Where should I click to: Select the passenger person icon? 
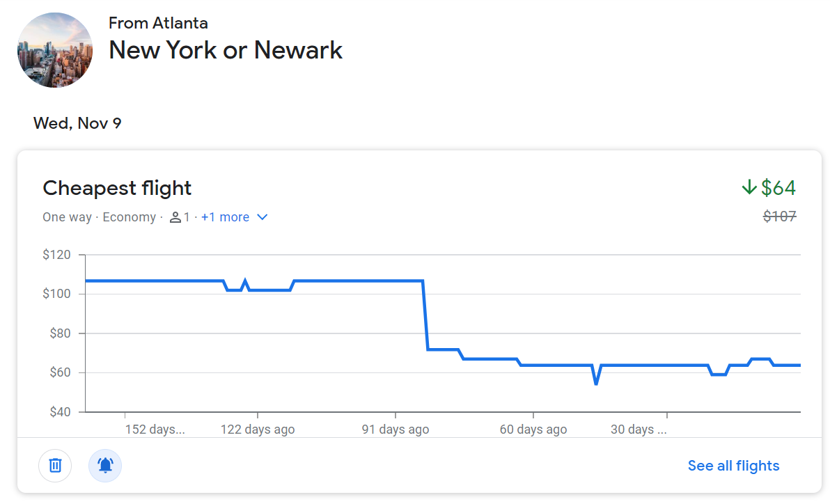tap(175, 217)
